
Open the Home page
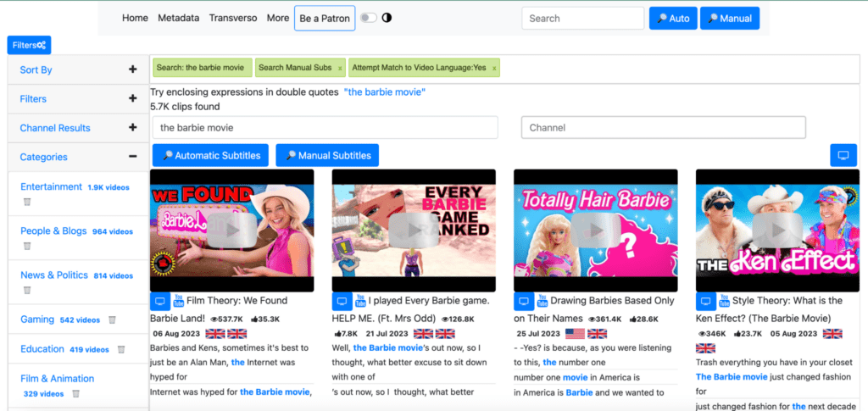point(135,18)
